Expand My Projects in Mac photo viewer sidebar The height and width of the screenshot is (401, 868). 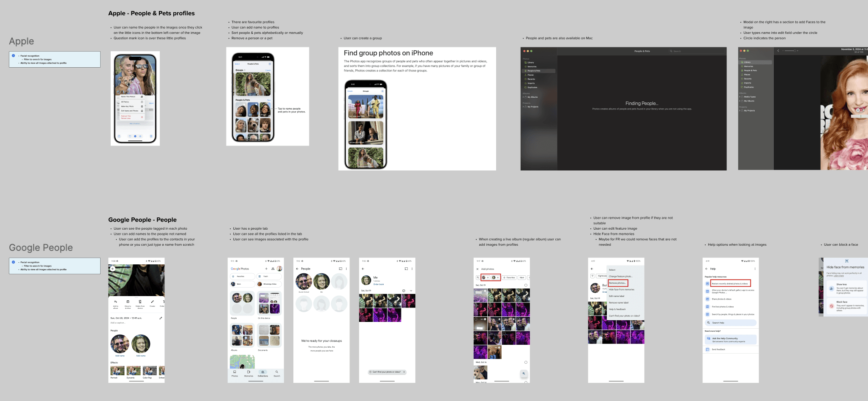tap(740, 111)
